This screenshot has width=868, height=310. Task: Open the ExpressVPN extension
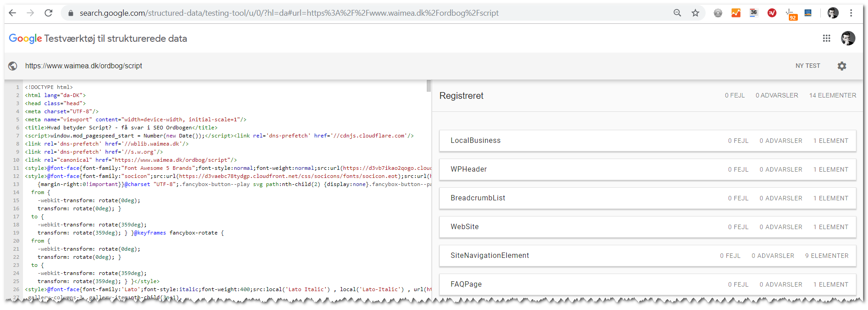[x=772, y=13]
